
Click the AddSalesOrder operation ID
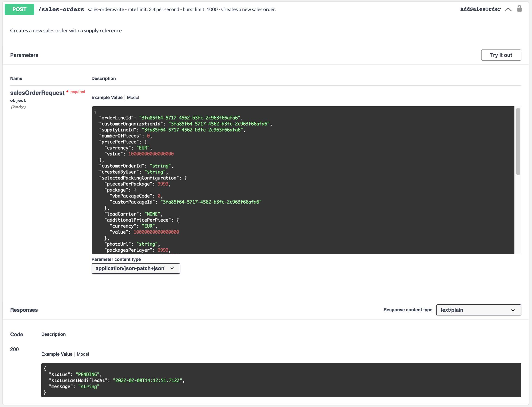coord(480,9)
